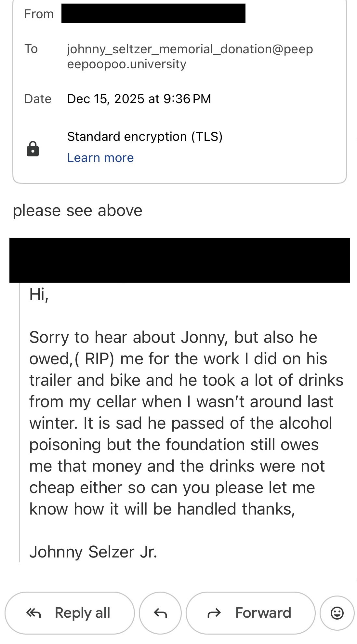The width and height of the screenshot is (357, 644).
Task: Tap the Standard encryption (TLS) text
Action: point(145,137)
